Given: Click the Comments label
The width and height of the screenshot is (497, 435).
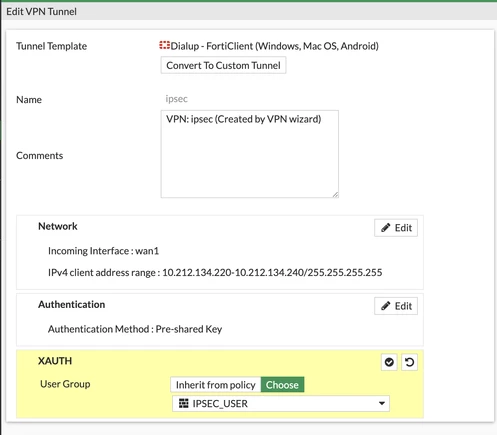Looking at the screenshot, I should [x=39, y=156].
